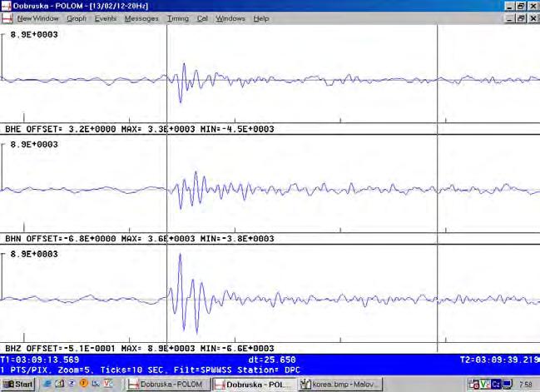Launch Internet Explorer from quick launch

point(48,384)
